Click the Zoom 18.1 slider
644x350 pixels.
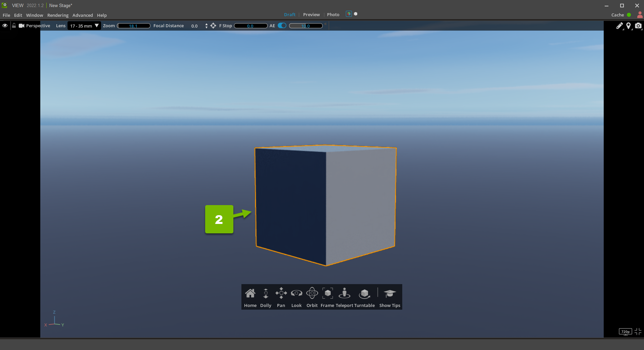(x=134, y=26)
